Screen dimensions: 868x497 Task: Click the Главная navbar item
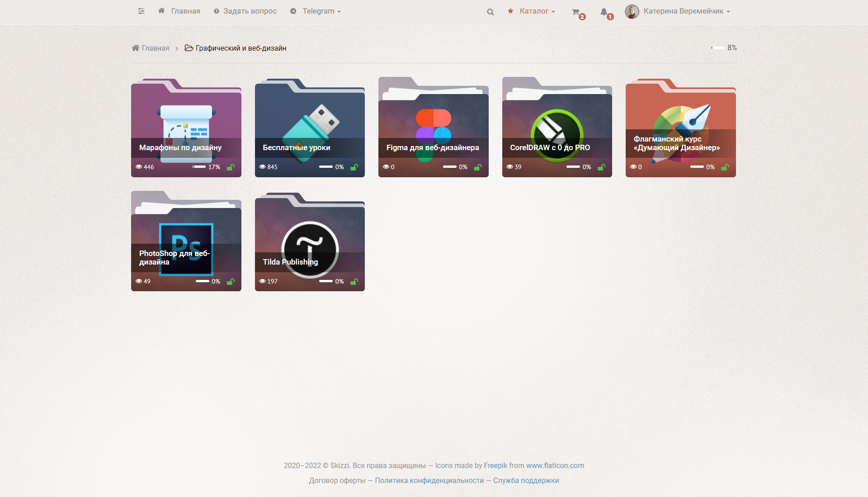179,11
